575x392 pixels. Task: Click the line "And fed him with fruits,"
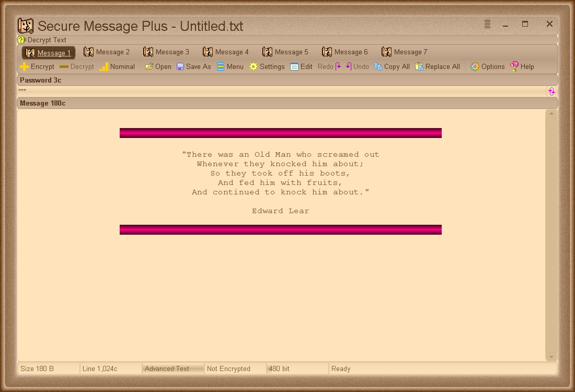(281, 182)
